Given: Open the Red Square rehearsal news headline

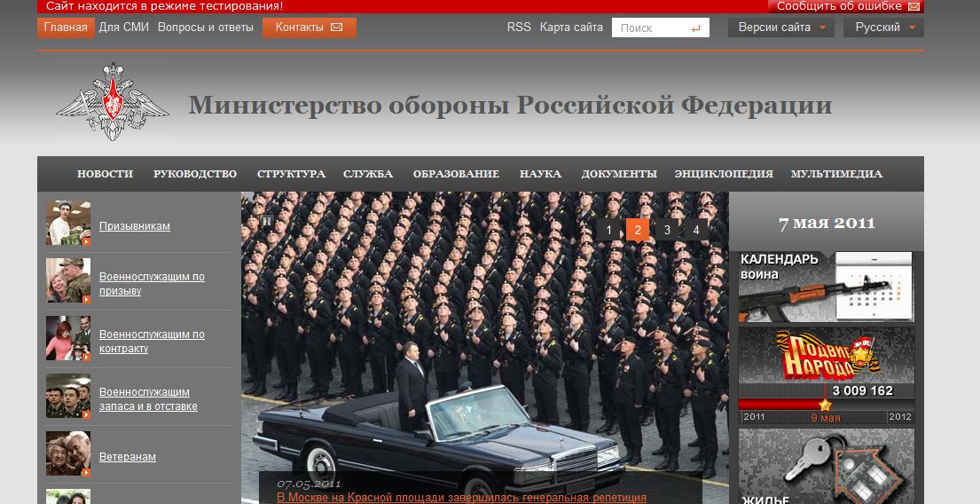Looking at the screenshot, I should pos(461,498).
